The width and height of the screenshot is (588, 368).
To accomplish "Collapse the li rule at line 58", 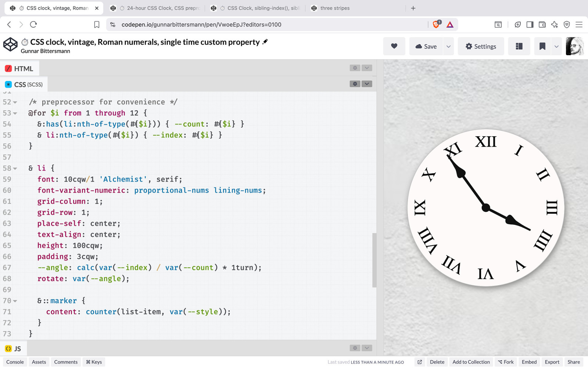I will (x=15, y=169).
